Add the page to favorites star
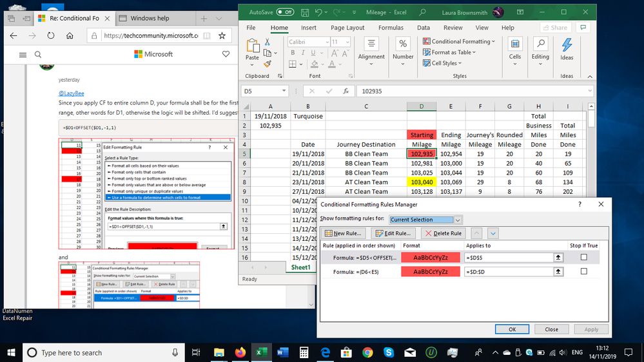The height and width of the screenshot is (362, 644). click(x=222, y=35)
